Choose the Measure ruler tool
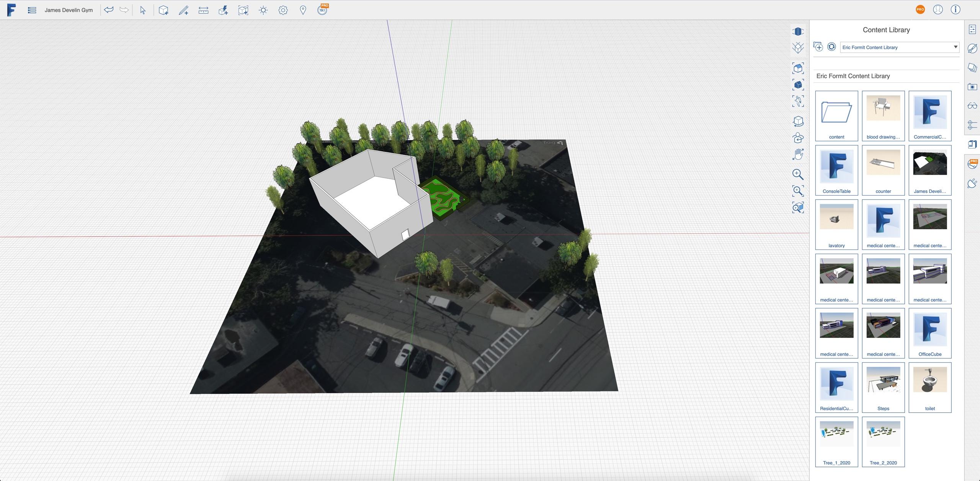The width and height of the screenshot is (980, 481). (204, 10)
